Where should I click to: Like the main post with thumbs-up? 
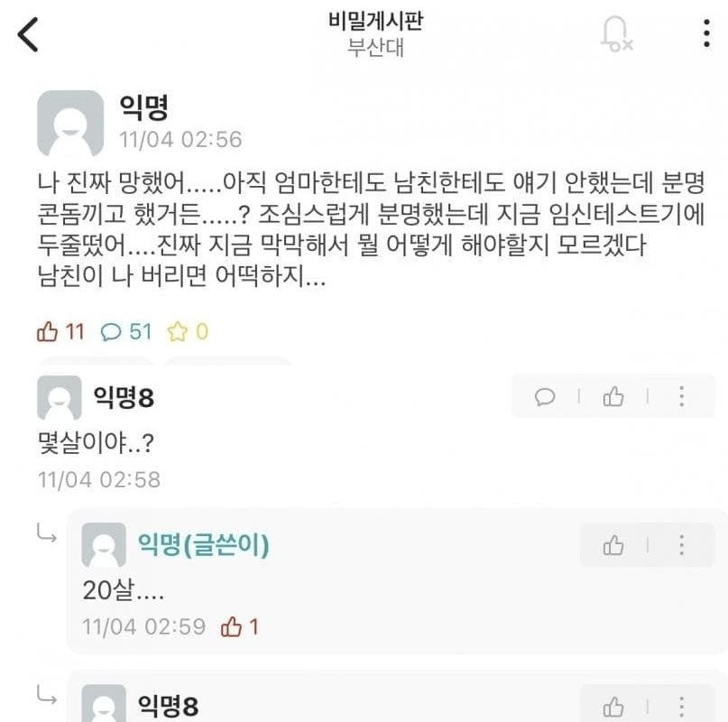[x=48, y=332]
